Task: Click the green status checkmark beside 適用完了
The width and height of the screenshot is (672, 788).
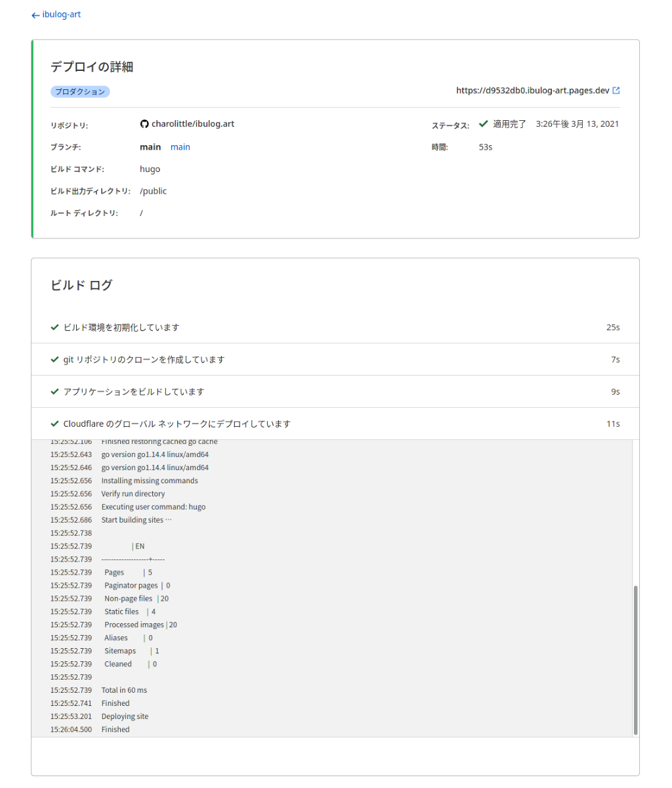Action: click(484, 123)
